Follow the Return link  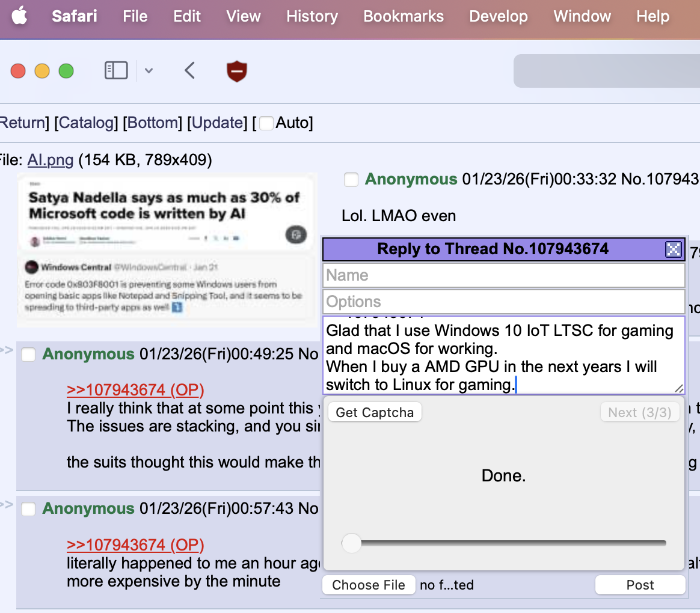22,122
